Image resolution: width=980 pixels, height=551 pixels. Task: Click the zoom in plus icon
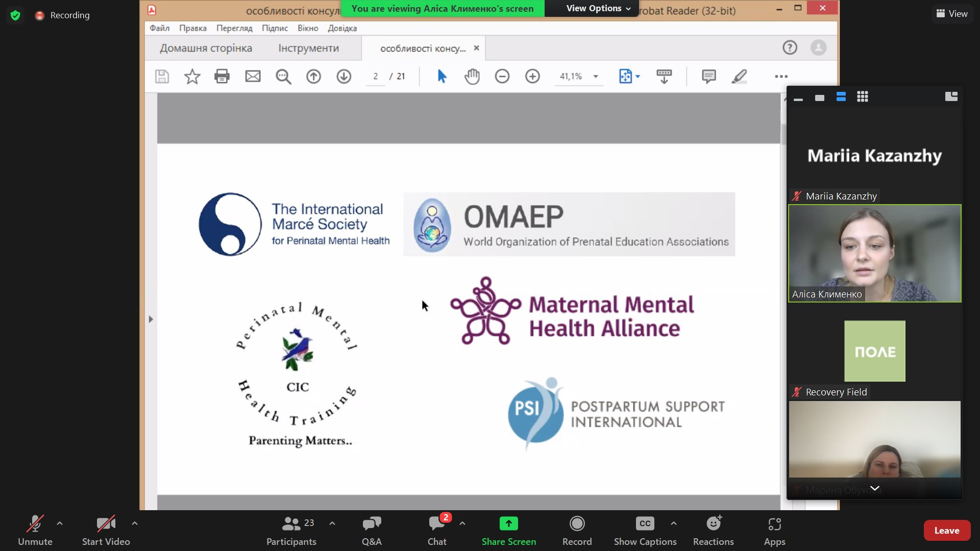coord(532,77)
